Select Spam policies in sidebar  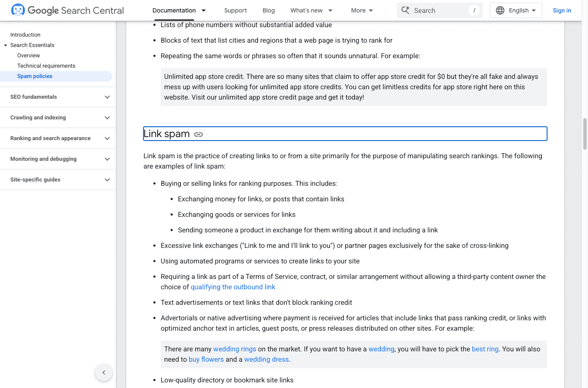click(x=35, y=76)
